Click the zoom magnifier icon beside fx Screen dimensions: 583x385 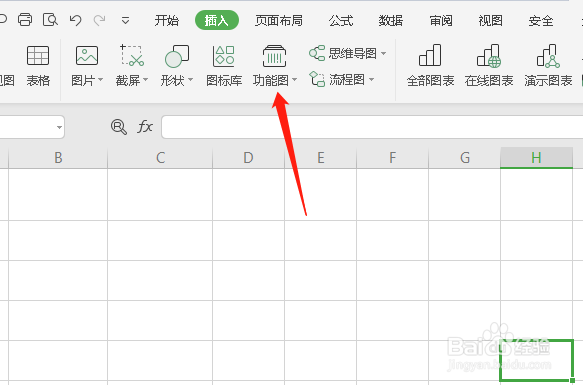click(x=119, y=127)
